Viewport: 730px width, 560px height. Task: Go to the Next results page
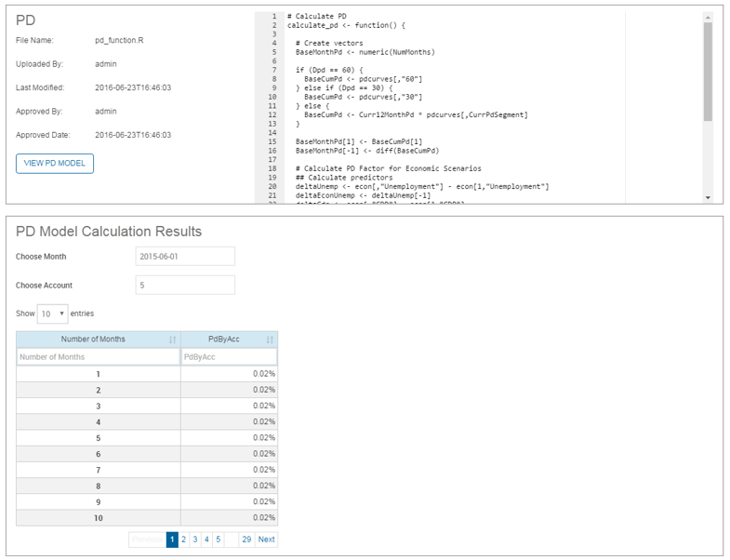click(266, 540)
